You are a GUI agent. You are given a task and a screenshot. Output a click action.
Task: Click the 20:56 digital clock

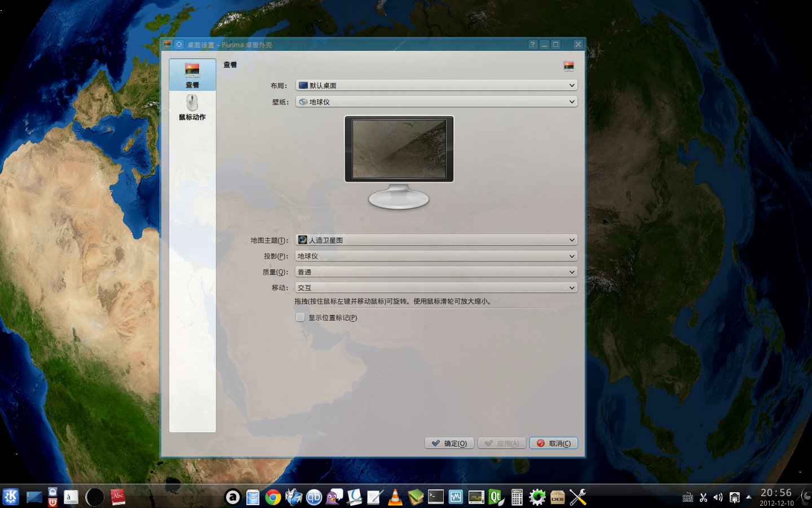pyautogui.click(x=776, y=493)
